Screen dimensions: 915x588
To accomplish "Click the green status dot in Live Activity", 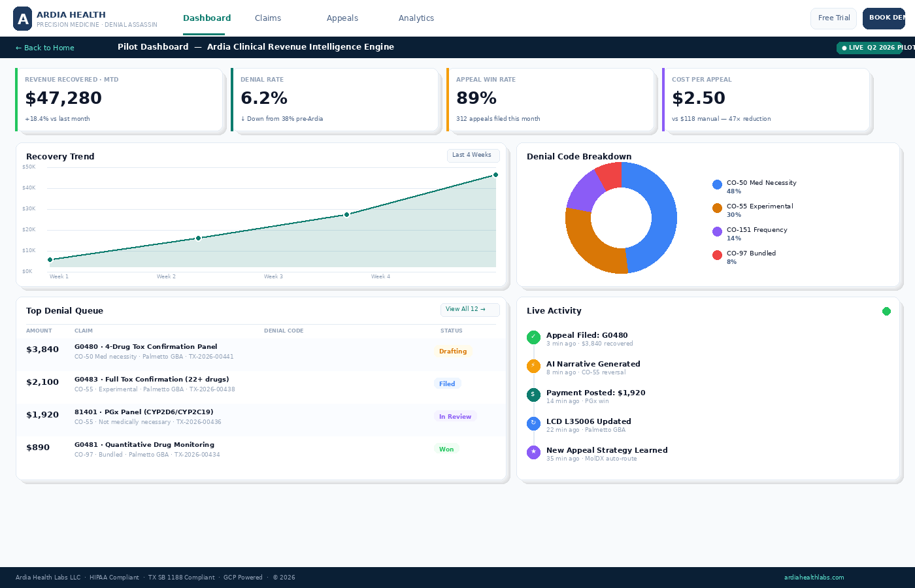I will 886,312.
